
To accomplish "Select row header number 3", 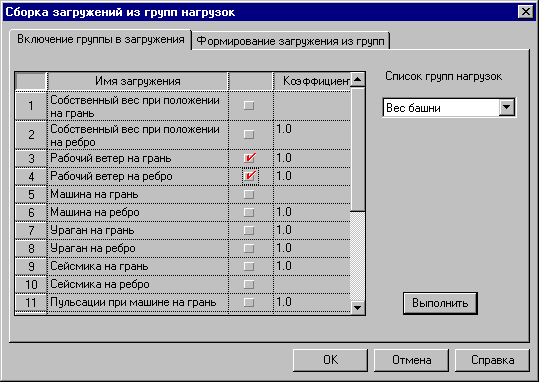I will click(x=31, y=158).
